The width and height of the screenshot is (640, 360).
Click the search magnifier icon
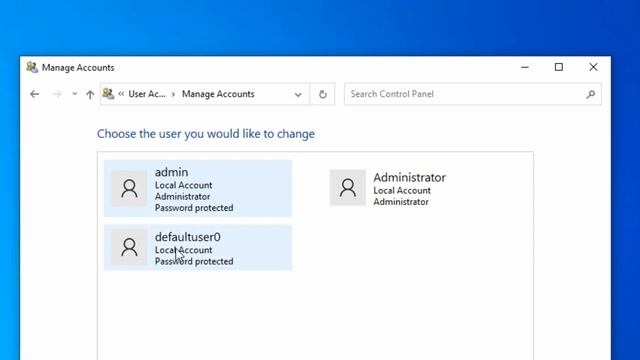[x=590, y=95]
